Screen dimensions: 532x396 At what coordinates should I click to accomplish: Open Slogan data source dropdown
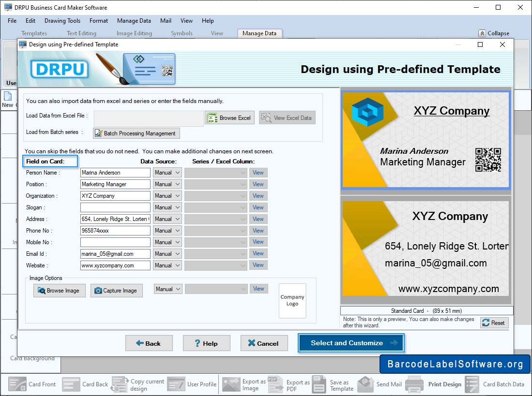(167, 207)
